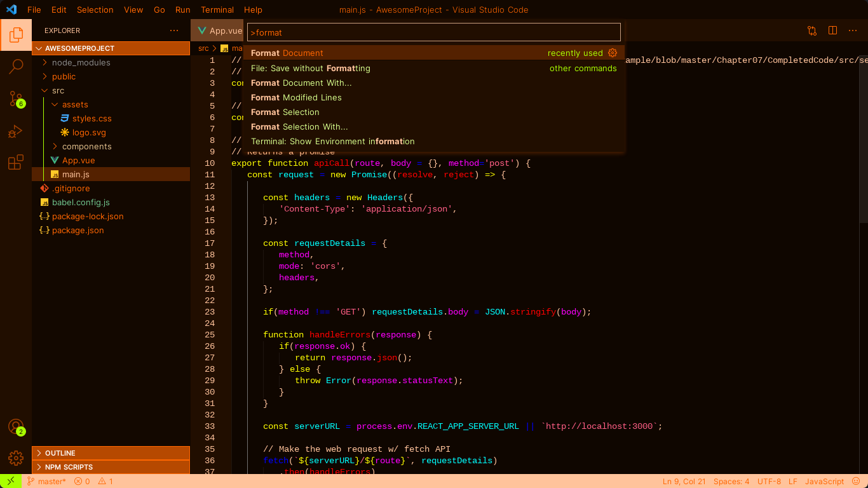Click UTF-8 encoding in status bar

click(769, 481)
